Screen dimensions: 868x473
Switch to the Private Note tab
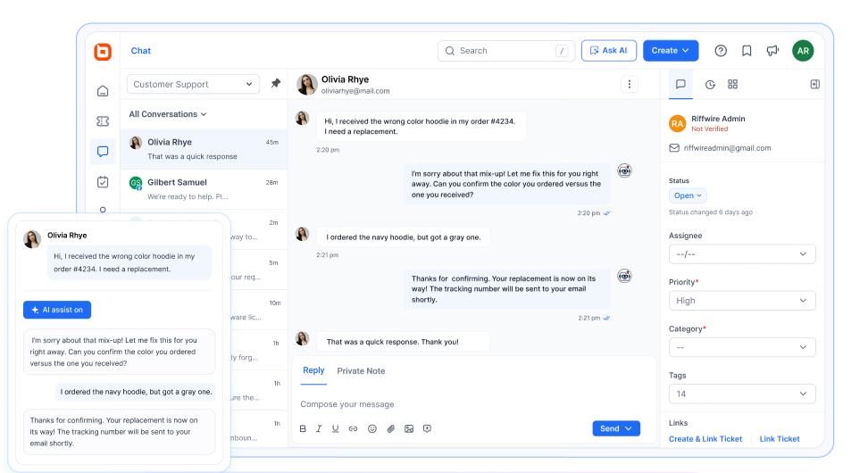tap(361, 371)
